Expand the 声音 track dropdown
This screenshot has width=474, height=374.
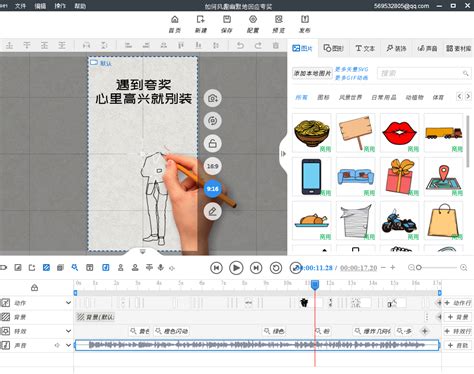coord(68,345)
